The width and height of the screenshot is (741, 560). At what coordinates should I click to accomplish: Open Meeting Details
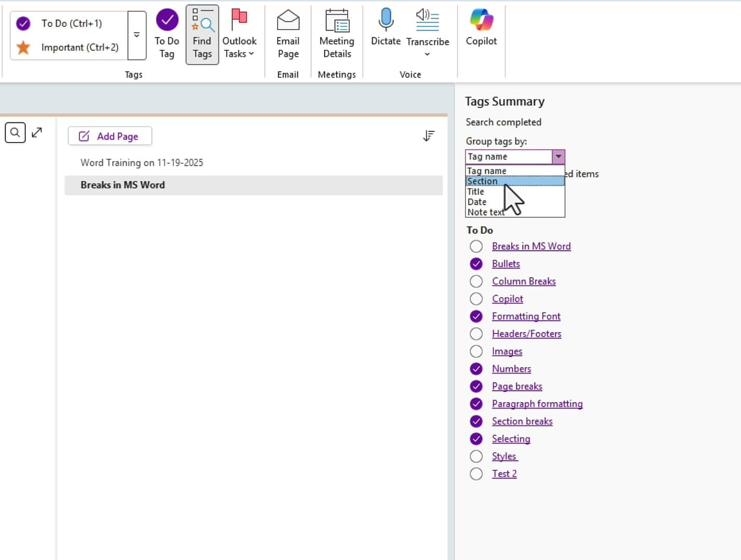tap(336, 33)
